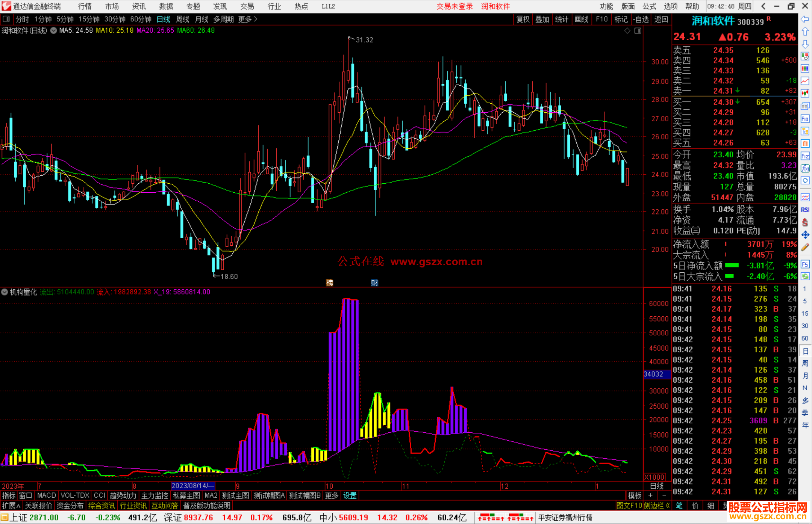Click the candlestick chart icon in the sidebar

point(805,93)
